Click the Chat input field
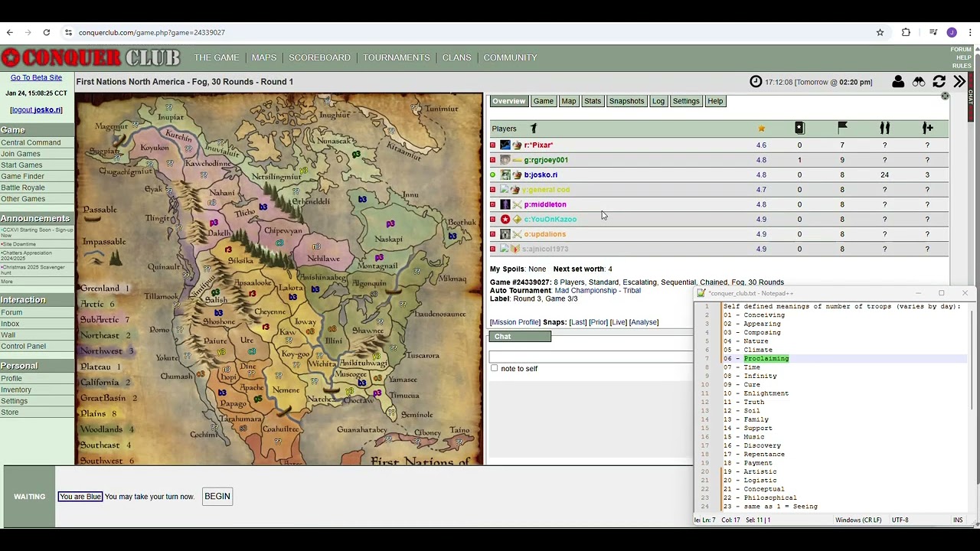Screen dimensions: 980x551 pos(591,355)
